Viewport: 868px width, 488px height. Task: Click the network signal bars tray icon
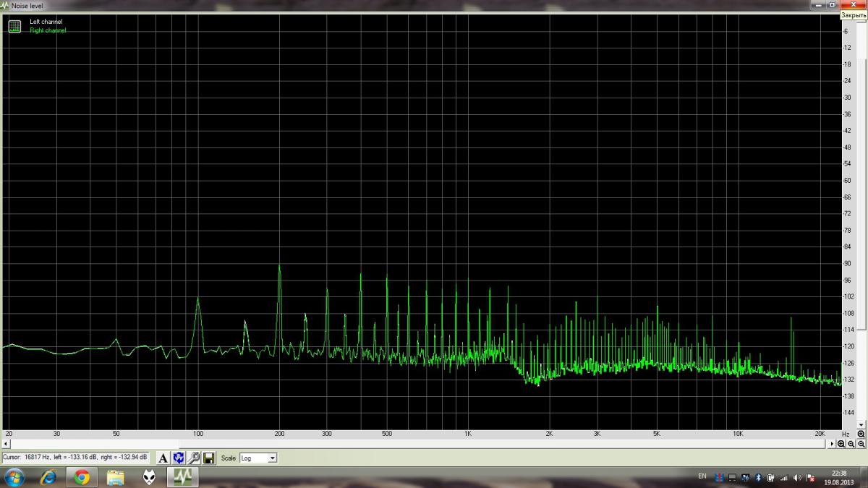[784, 477]
